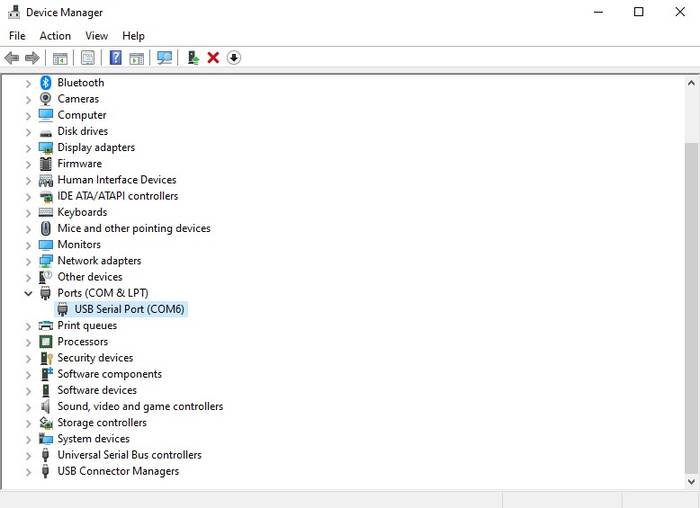Screen dimensions: 700x508
Task: Show/hide console tree toolbar icon
Action: pos(60,58)
